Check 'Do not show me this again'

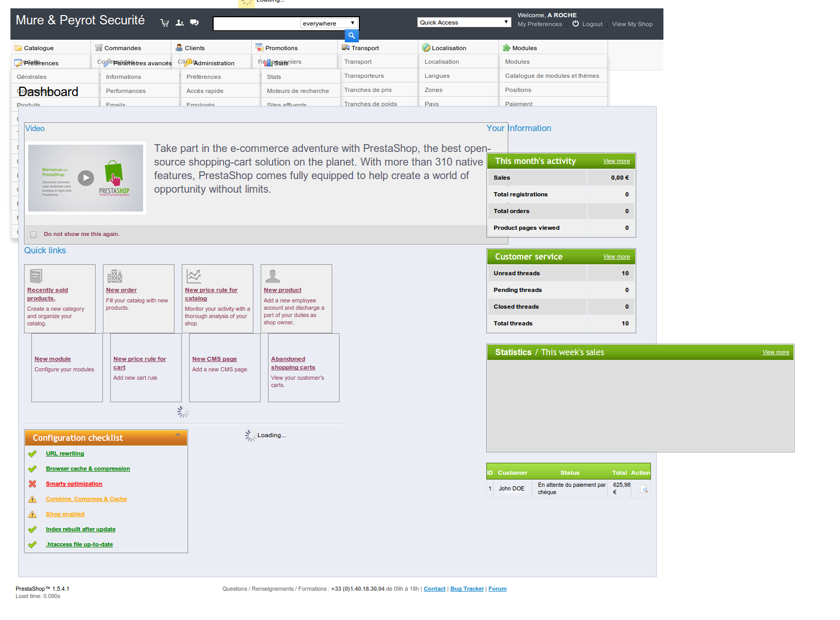click(x=33, y=235)
